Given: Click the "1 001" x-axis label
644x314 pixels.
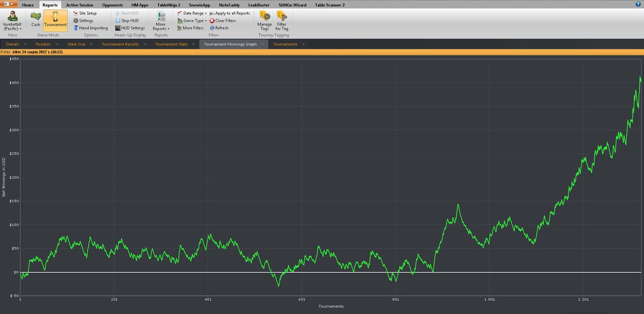Looking at the screenshot, I should click(x=489, y=299).
